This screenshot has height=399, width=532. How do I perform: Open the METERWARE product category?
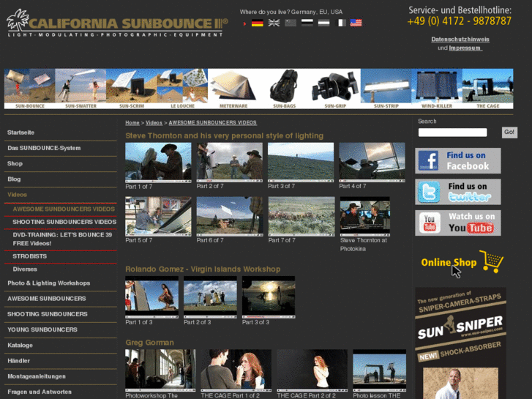(x=233, y=89)
